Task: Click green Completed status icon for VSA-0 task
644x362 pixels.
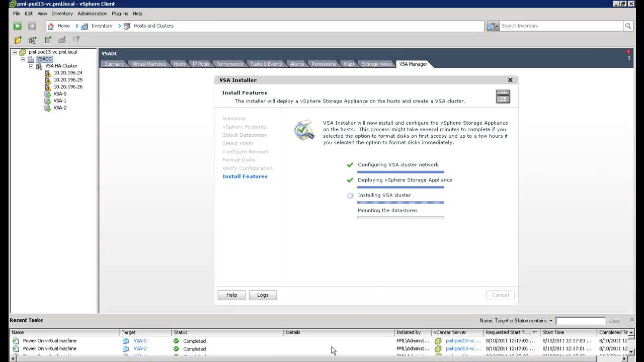Action: (176, 341)
